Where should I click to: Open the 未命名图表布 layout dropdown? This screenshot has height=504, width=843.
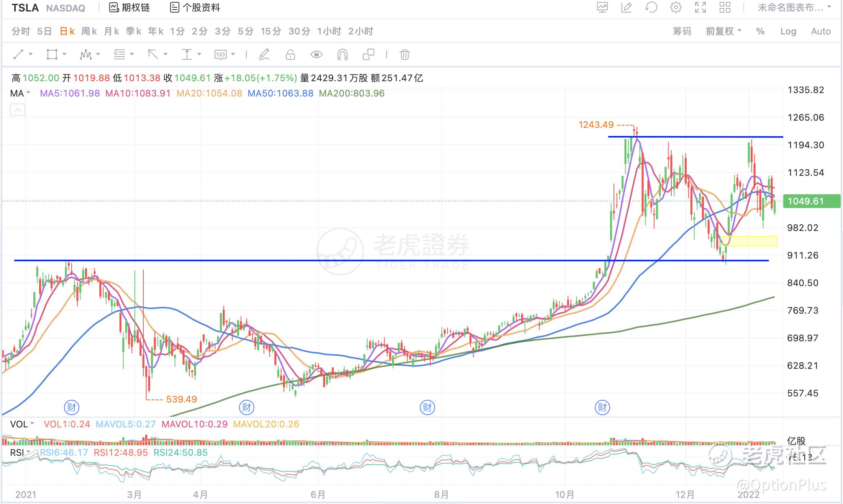[794, 7]
